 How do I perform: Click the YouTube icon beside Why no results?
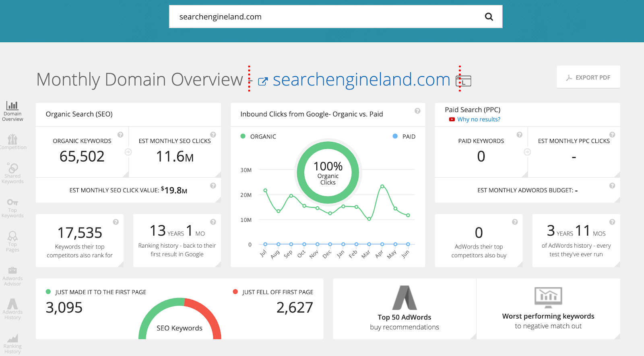click(x=452, y=119)
